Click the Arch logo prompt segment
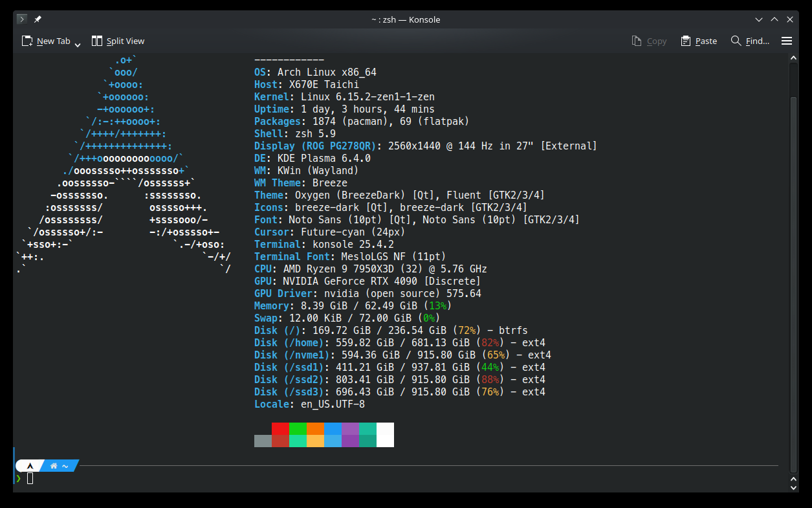The height and width of the screenshot is (508, 812). (x=30, y=465)
